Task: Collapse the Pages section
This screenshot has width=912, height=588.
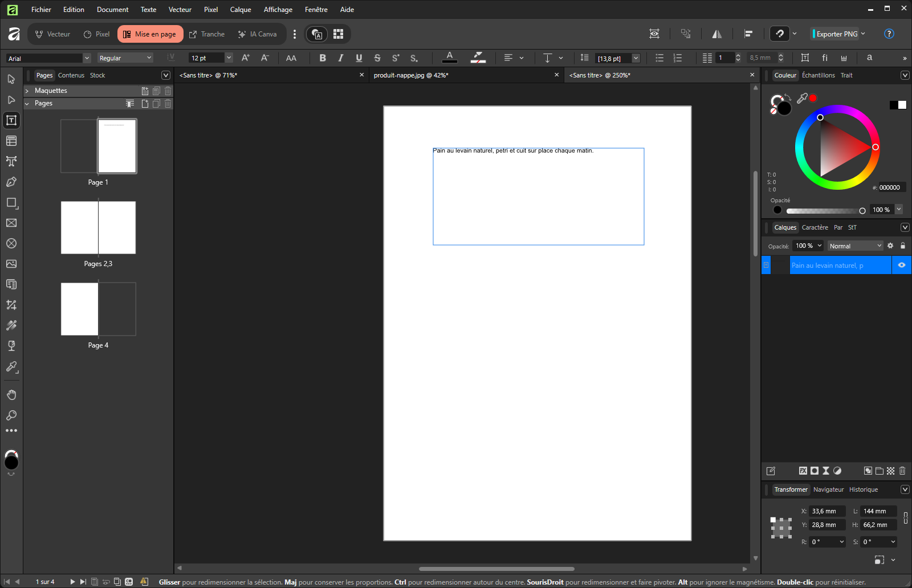Action: [x=27, y=104]
